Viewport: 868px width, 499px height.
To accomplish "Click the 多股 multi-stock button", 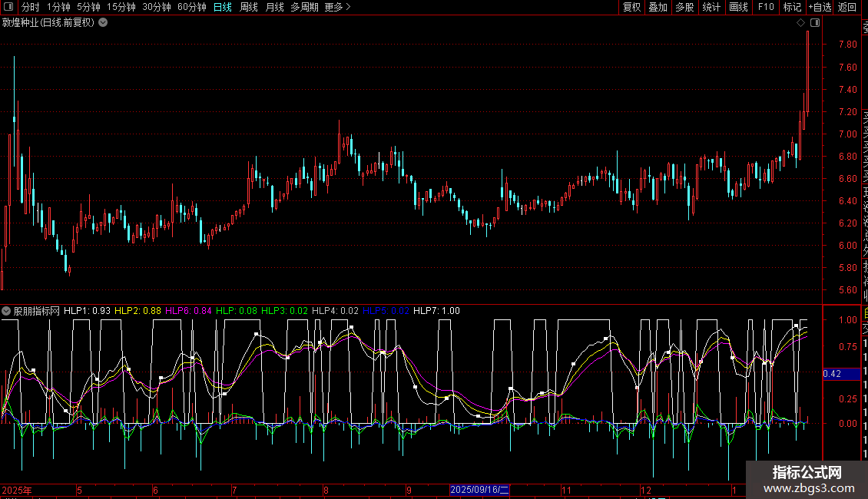I will [x=684, y=7].
